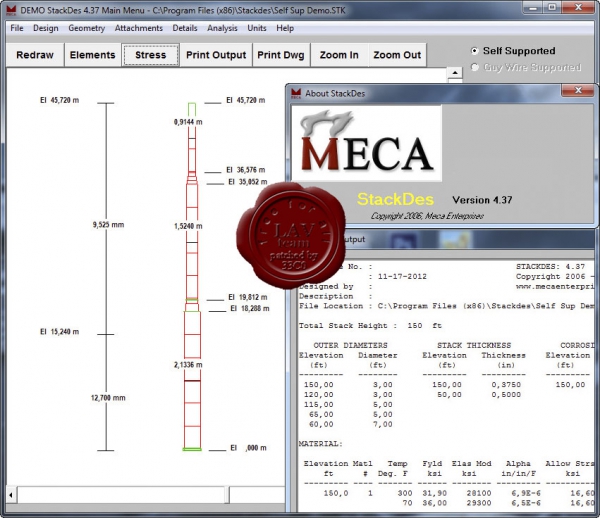Click the STACK THICKNESS heading in output

click(x=474, y=345)
